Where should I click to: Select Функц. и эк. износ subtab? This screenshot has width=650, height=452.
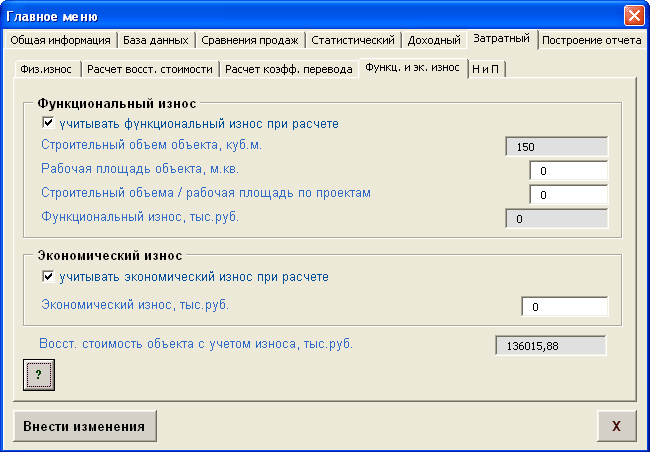coord(412,68)
